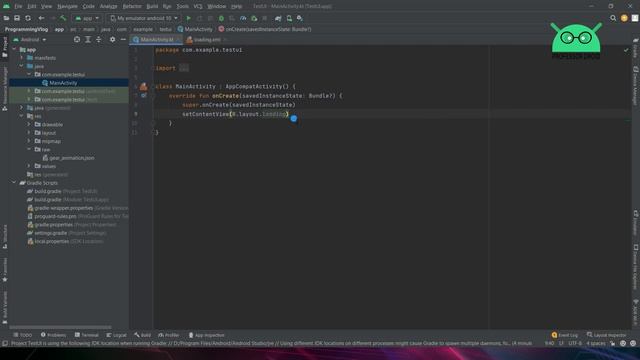Expand the values folder
640x360 pixels.
[29, 166]
